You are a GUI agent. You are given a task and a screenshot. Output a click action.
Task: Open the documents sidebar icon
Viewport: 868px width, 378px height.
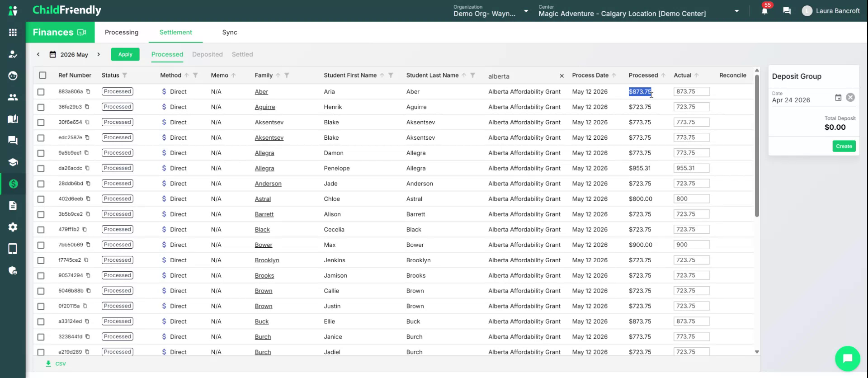pos(13,205)
